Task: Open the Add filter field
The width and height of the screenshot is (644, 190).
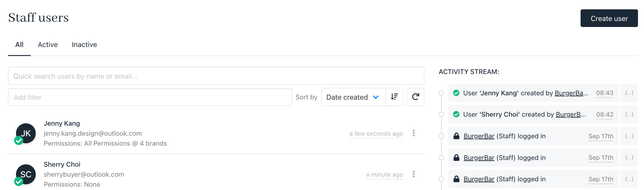Action: (x=150, y=97)
